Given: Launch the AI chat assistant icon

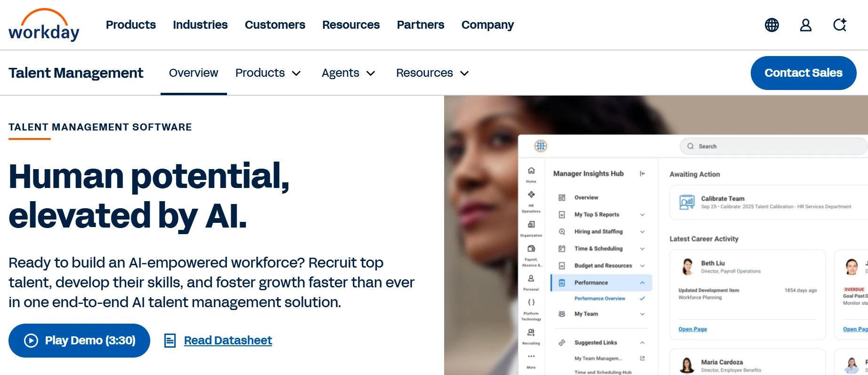Looking at the screenshot, I should point(840,25).
